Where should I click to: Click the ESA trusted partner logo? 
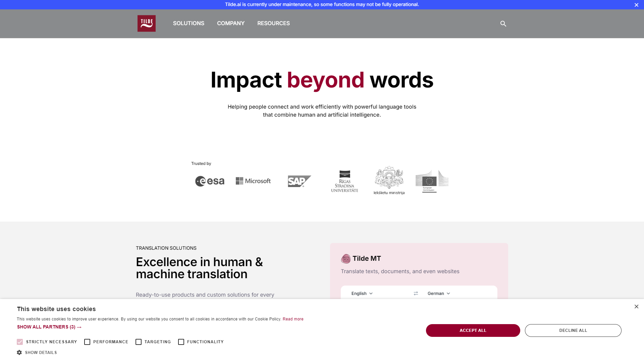point(210,180)
